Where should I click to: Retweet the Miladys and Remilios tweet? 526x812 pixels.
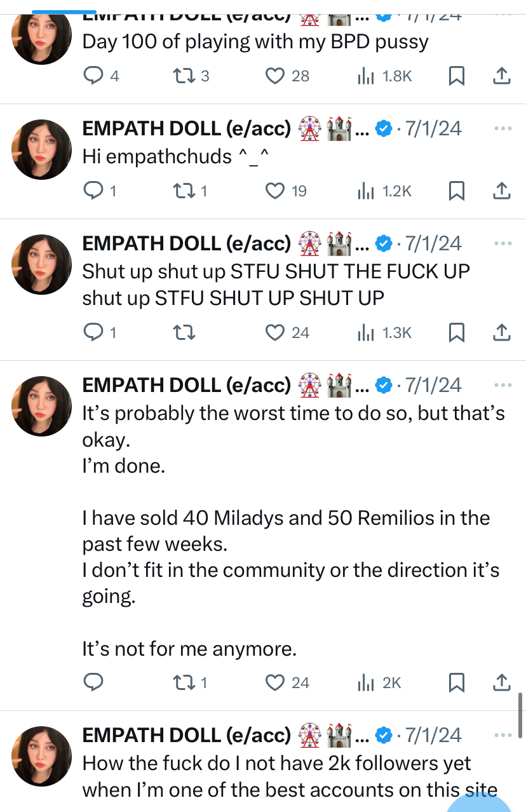pyautogui.click(x=182, y=682)
